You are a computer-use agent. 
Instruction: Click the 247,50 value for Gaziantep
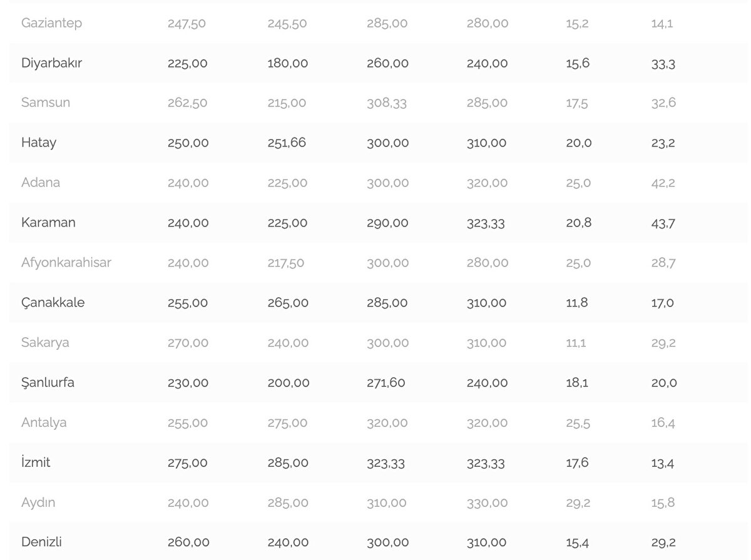coord(186,23)
